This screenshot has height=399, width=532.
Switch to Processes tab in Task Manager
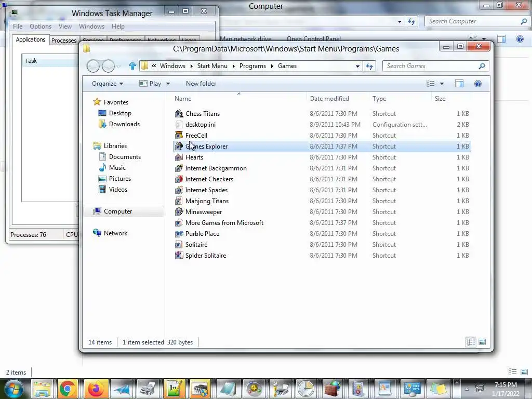[64, 41]
